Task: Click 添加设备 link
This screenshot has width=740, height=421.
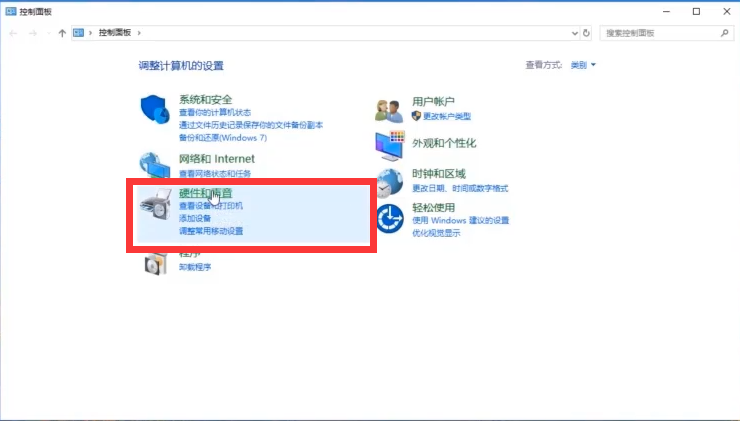Action: [x=194, y=219]
